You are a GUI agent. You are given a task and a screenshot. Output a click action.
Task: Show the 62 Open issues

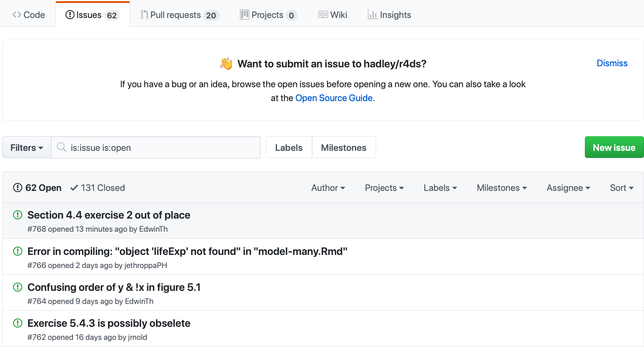click(x=37, y=188)
